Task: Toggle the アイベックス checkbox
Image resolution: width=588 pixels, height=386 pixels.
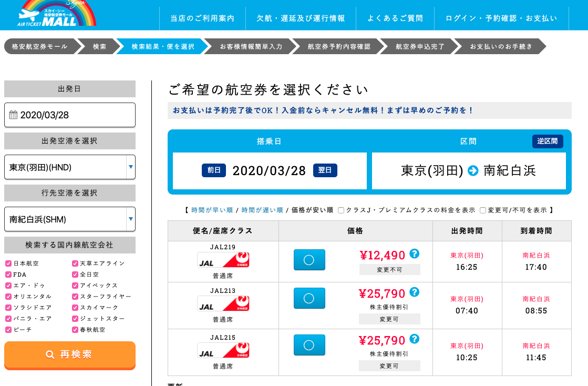Action: pyautogui.click(x=75, y=286)
